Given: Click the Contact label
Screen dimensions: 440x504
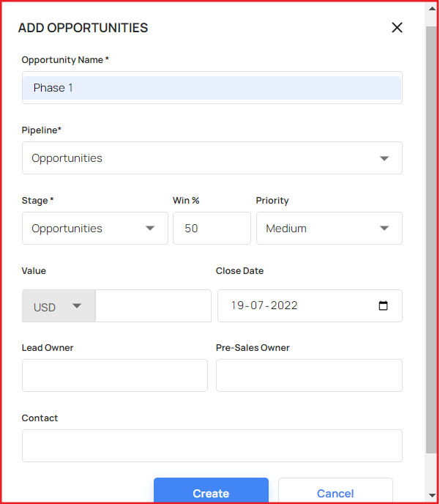Looking at the screenshot, I should (40, 418).
